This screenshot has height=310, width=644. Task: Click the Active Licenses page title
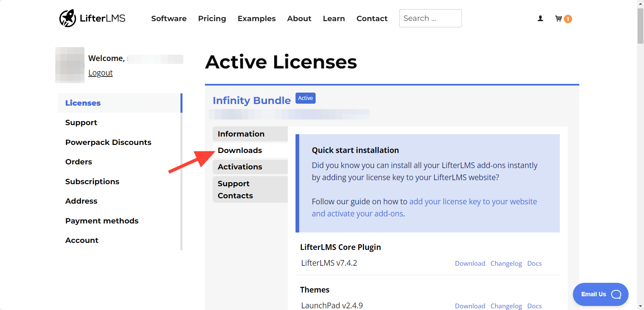pyautogui.click(x=281, y=62)
